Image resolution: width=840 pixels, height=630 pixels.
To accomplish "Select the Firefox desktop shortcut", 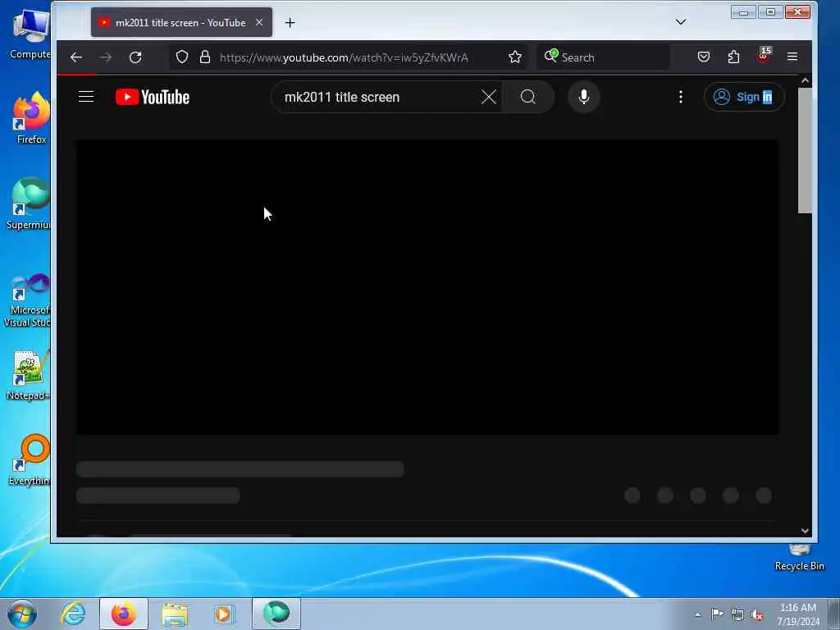I will point(31,118).
